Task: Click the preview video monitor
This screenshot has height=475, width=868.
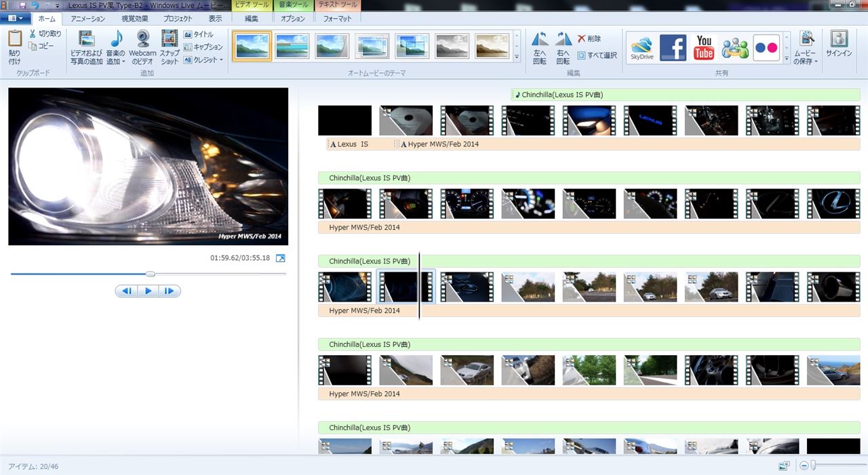Action: click(x=148, y=166)
